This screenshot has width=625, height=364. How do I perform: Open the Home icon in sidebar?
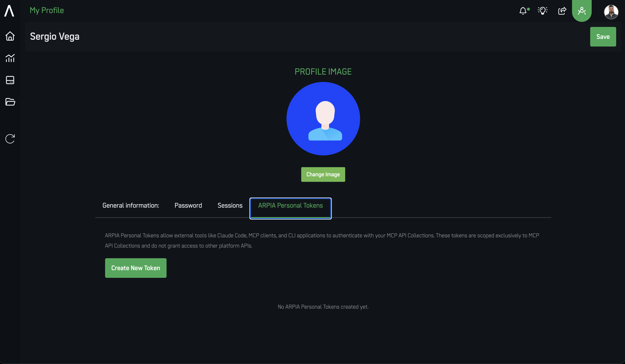point(10,36)
